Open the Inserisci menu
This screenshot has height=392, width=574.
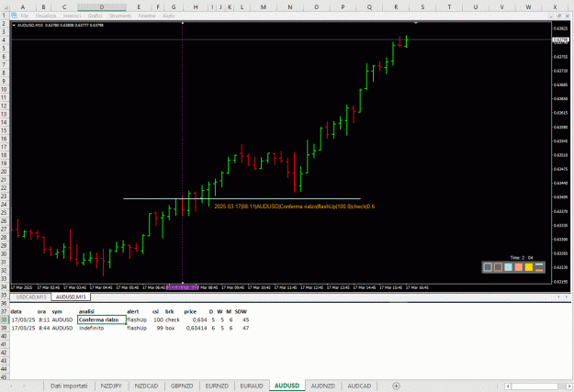click(72, 16)
